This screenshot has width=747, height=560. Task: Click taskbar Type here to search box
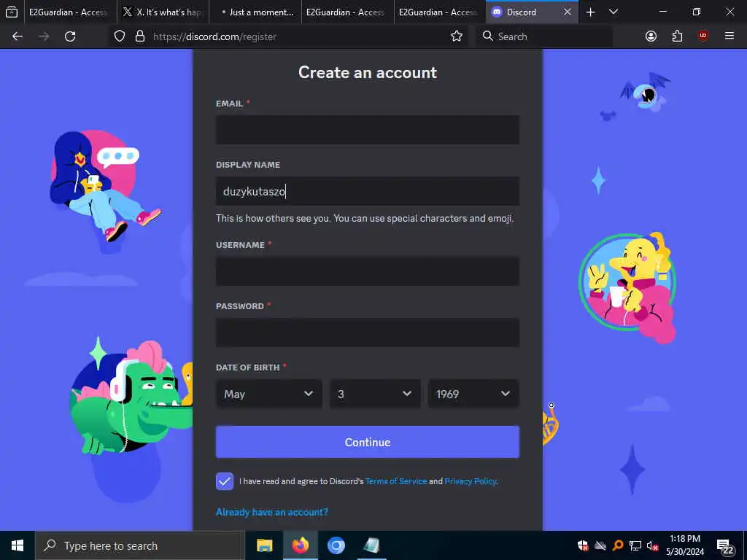pos(139,545)
